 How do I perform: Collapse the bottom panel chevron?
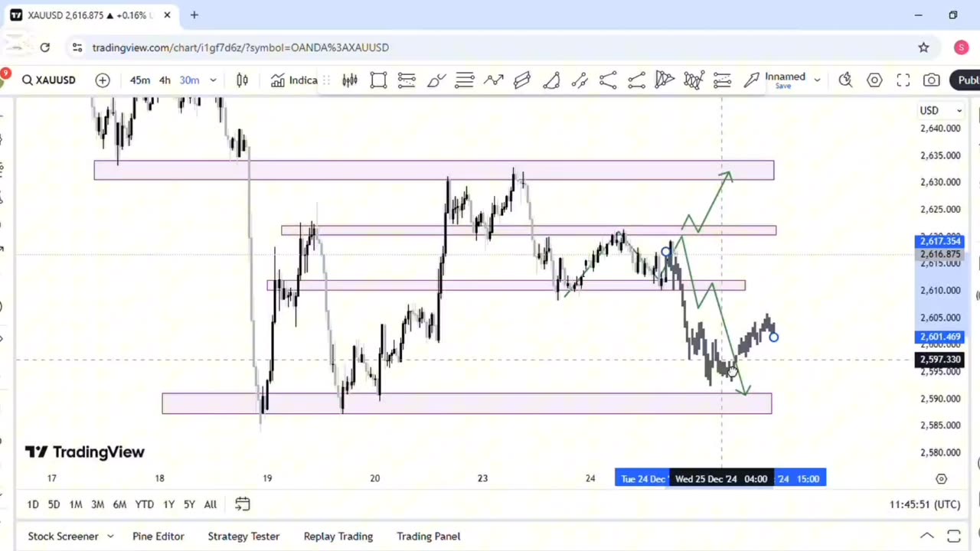tap(927, 536)
